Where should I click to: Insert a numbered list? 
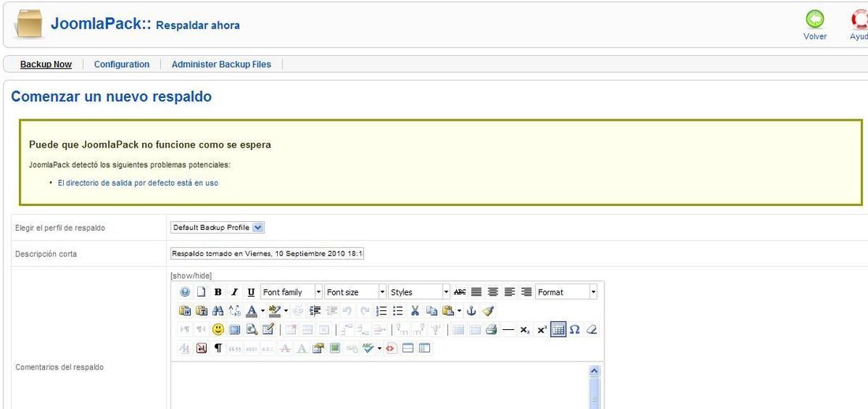(381, 311)
